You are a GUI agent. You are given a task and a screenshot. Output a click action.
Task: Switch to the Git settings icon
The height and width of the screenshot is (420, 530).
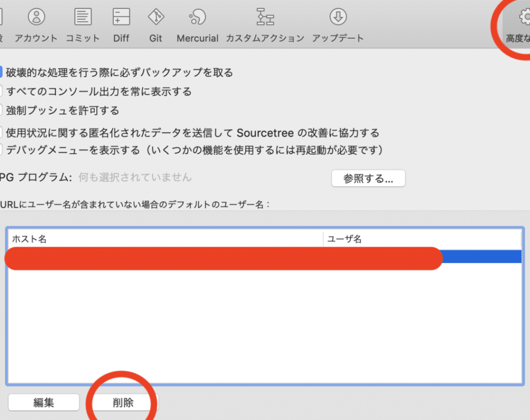click(x=156, y=17)
